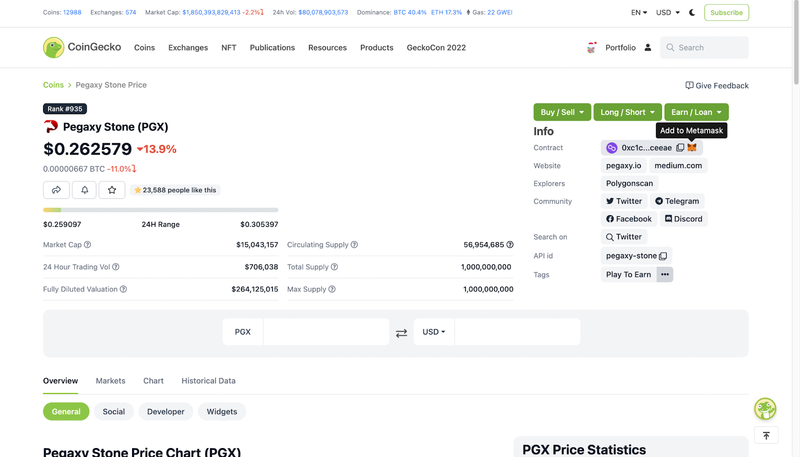Screen dimensions: 800x457
Task: Copy the pegaxy-stone API id
Action: (x=663, y=256)
